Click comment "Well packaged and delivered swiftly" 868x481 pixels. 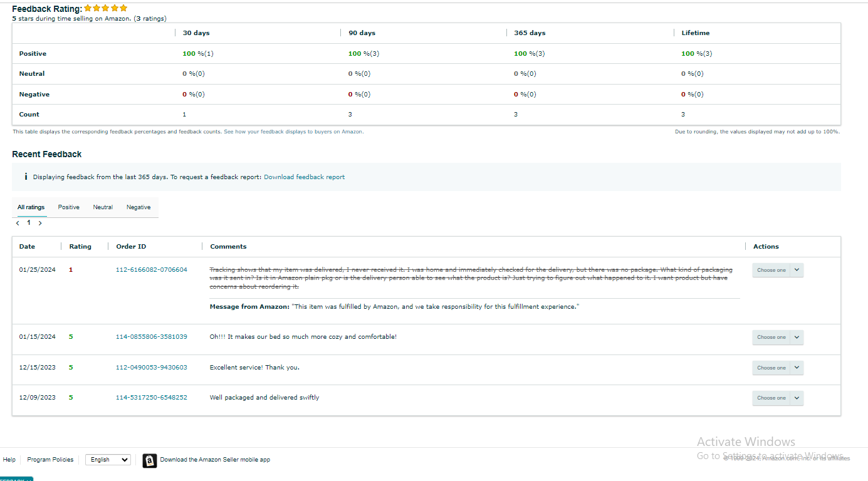(264, 398)
